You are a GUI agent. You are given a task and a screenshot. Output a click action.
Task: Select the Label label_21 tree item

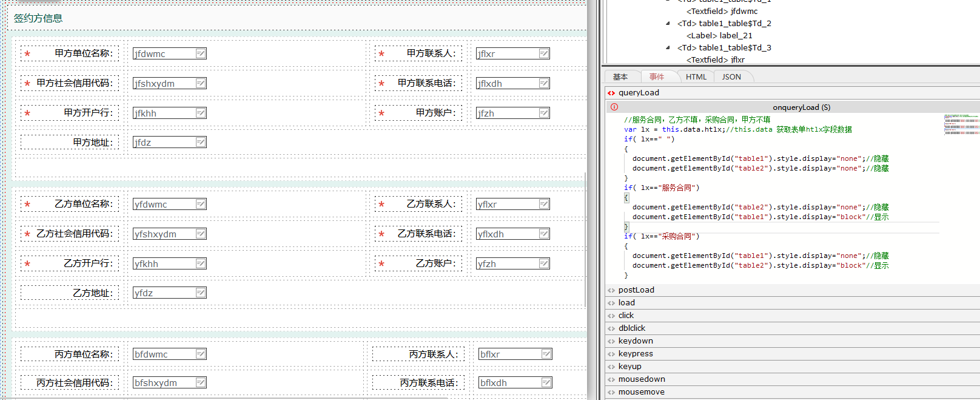click(719, 36)
